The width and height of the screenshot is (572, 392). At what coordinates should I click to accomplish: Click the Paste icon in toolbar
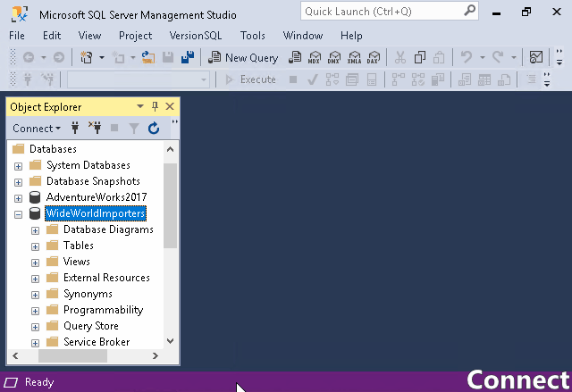tap(439, 57)
